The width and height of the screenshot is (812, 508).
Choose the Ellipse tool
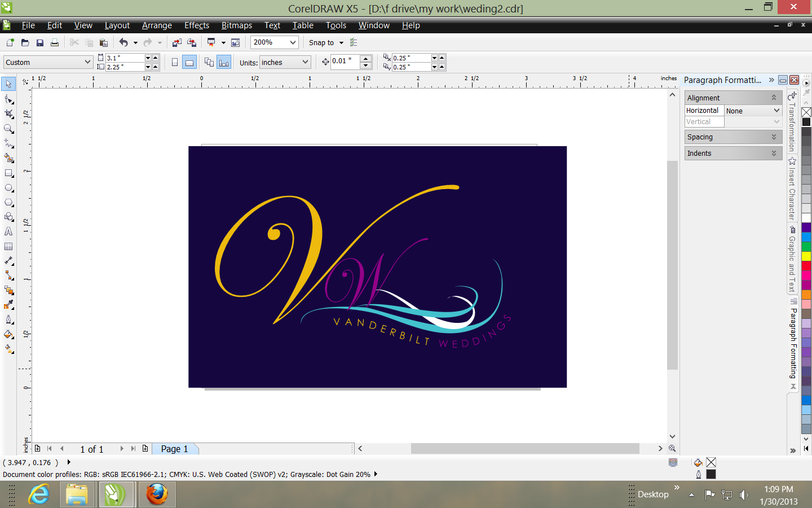point(8,188)
